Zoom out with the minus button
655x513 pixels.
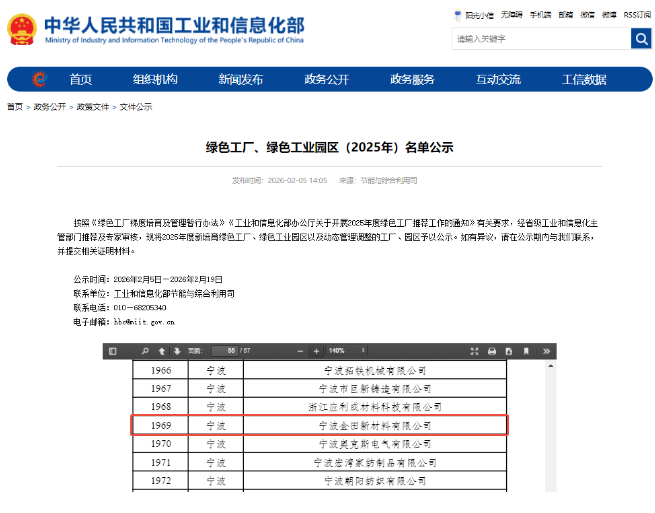click(x=300, y=351)
